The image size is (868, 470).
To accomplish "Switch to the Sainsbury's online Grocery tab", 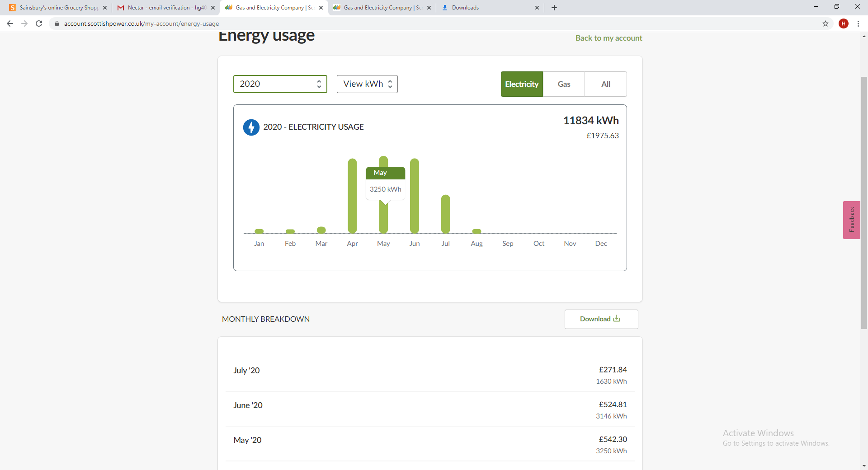I will pos(58,8).
